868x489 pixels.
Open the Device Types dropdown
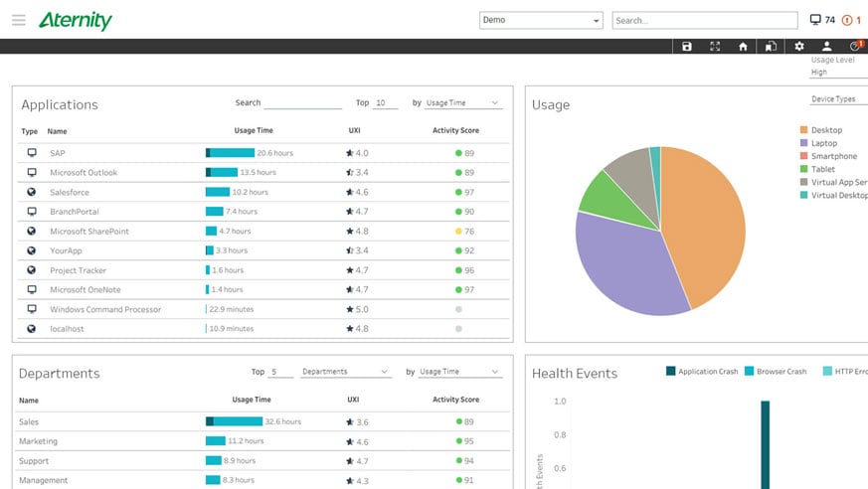(838, 99)
